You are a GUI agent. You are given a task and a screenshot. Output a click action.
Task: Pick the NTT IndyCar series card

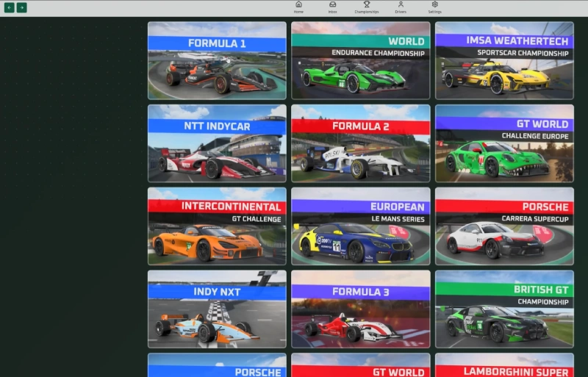click(x=217, y=143)
